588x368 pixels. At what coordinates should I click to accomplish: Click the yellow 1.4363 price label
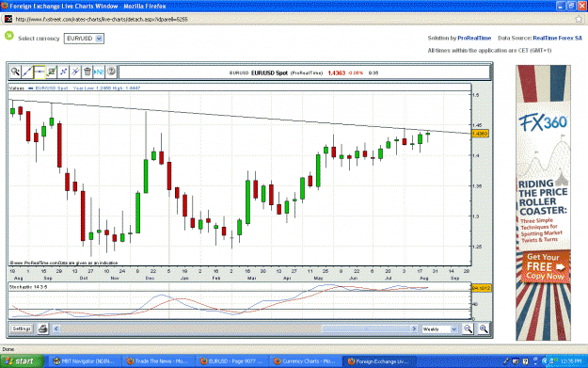[480, 134]
